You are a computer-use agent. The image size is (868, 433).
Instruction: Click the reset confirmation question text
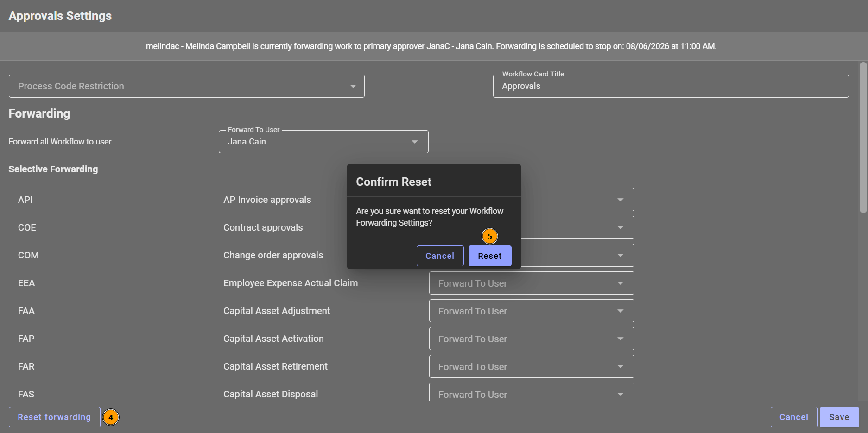430,217
